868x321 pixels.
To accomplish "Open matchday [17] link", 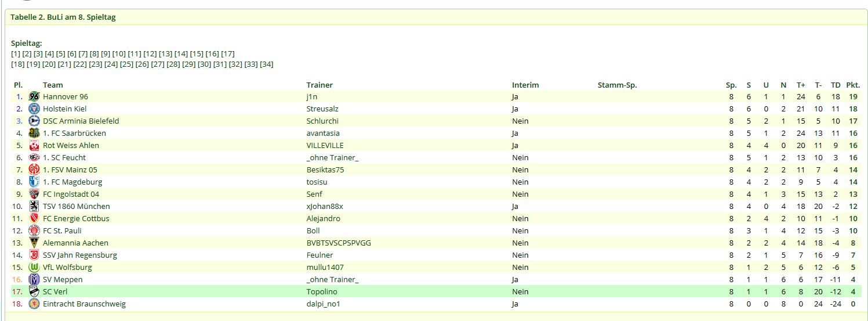I will [x=228, y=53].
